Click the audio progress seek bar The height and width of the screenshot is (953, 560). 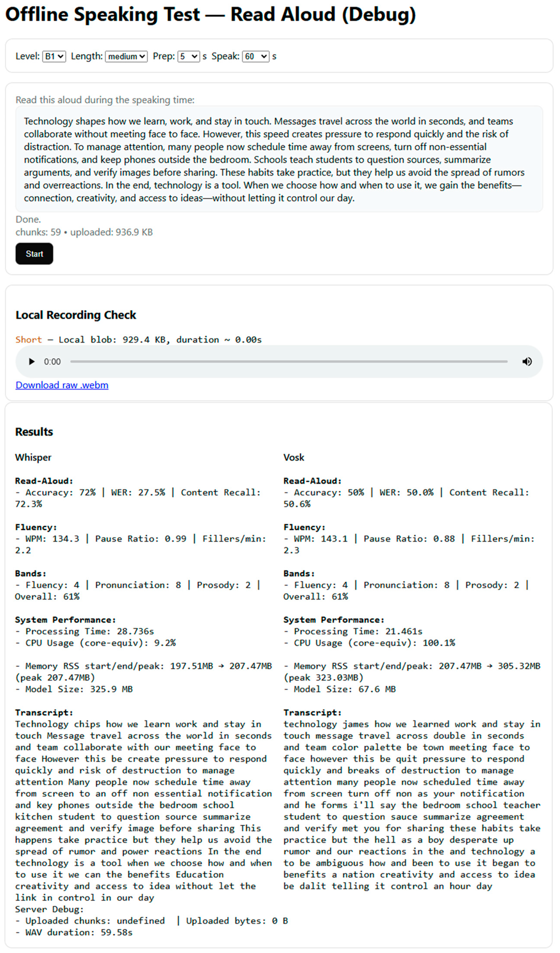pos(289,362)
